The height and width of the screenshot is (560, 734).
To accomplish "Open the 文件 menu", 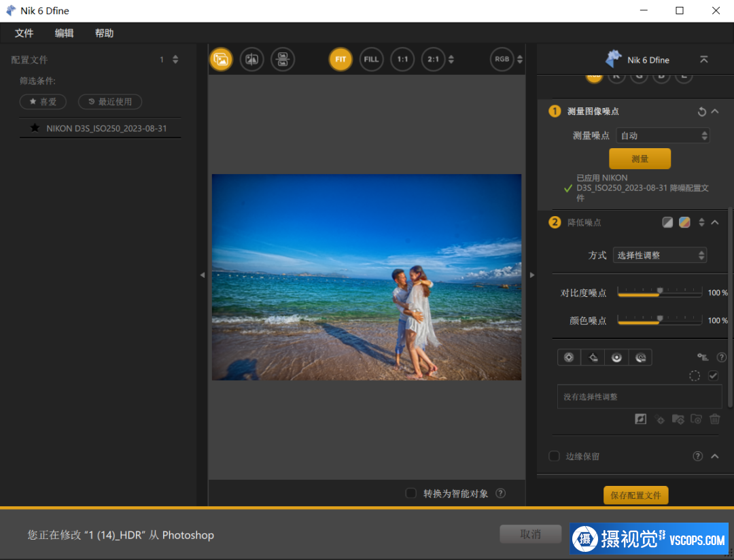I will click(x=24, y=33).
